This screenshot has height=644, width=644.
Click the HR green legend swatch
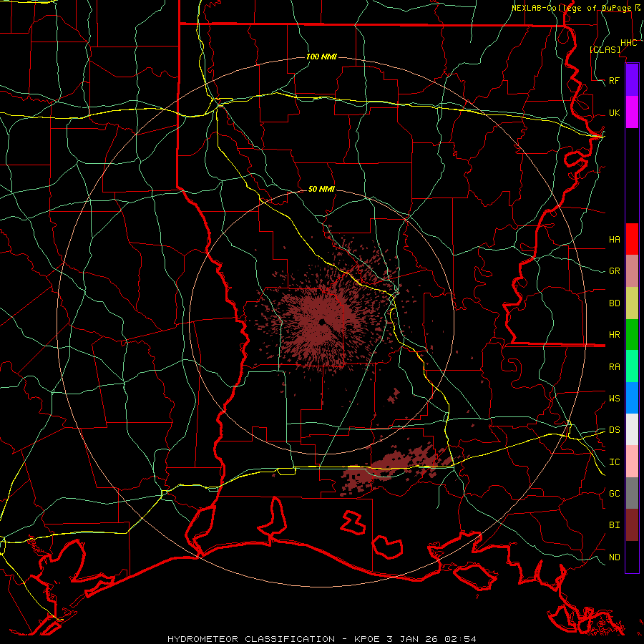[x=632, y=335]
